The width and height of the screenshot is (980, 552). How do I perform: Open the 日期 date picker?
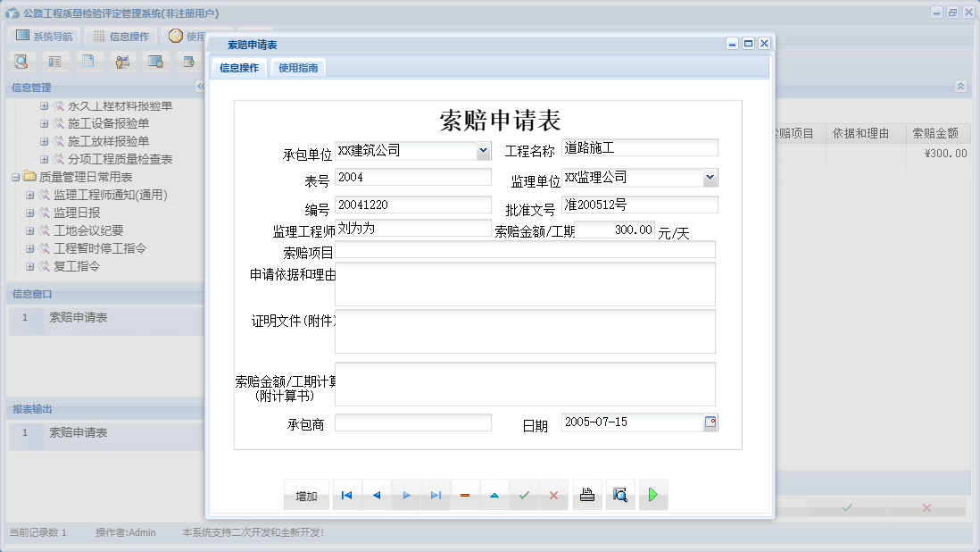(710, 422)
